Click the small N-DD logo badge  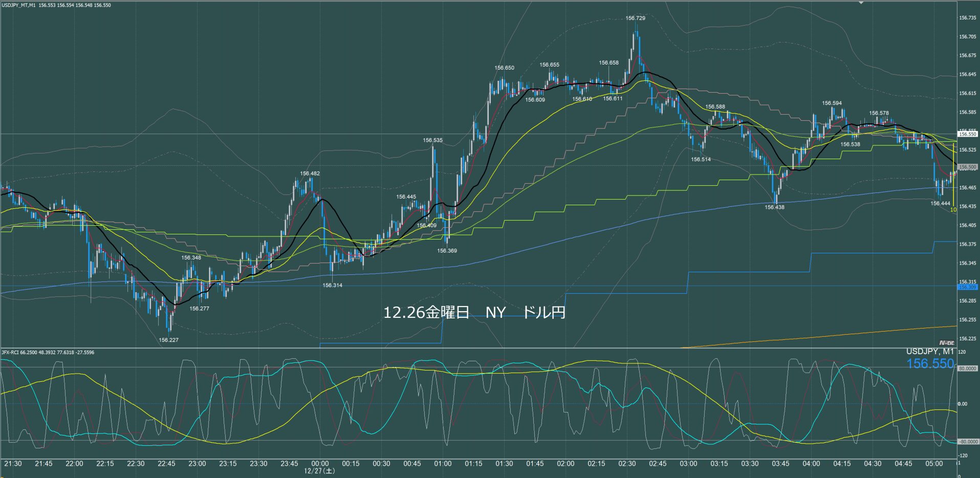pyautogui.click(x=946, y=343)
